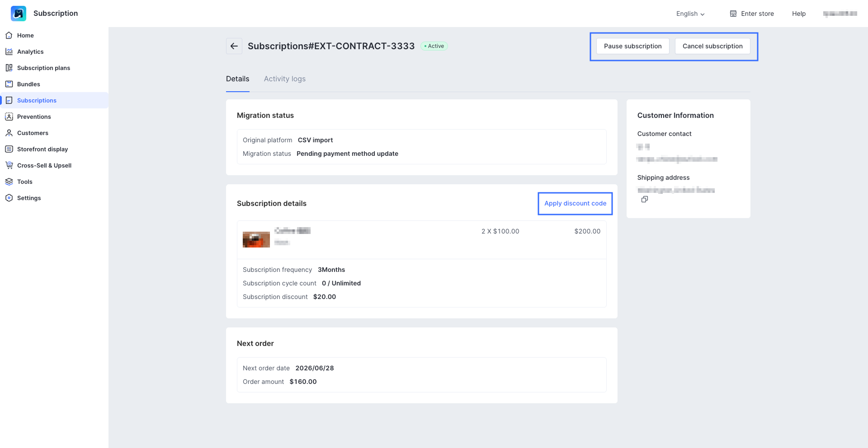
Task: Copy the shipping address using copy icon
Action: tap(645, 199)
